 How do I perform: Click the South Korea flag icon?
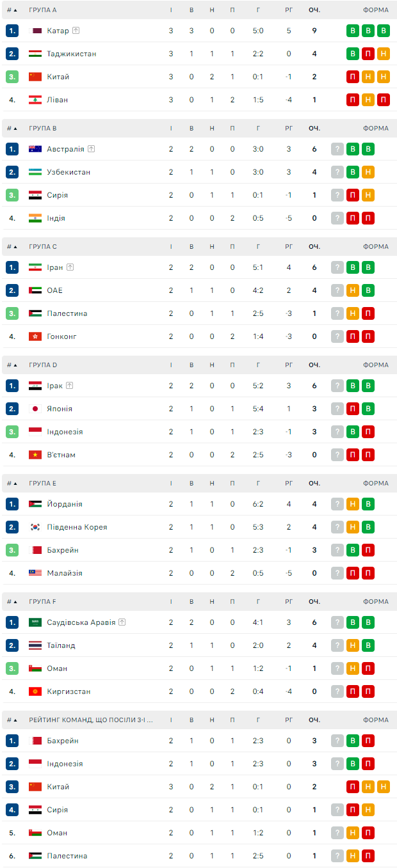pos(35,527)
